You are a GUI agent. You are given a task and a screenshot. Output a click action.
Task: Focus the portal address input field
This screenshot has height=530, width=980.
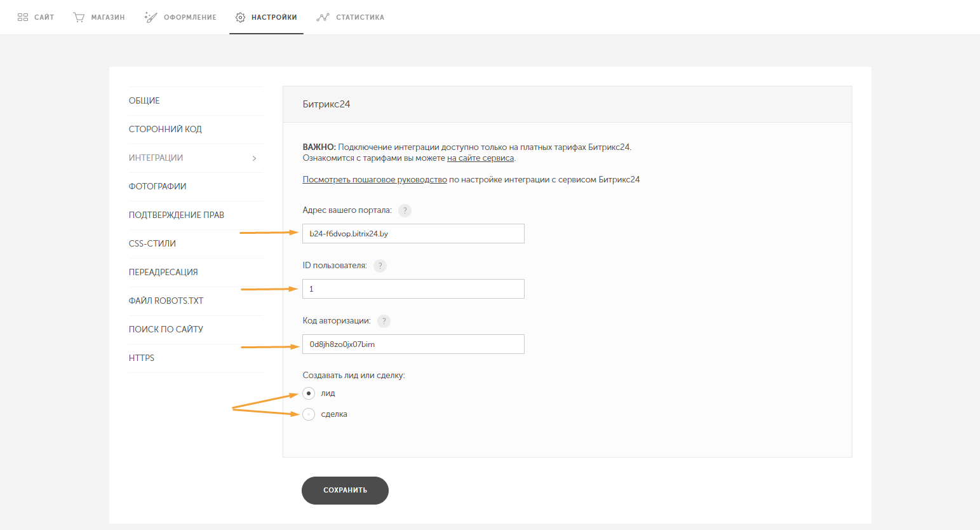(413, 233)
